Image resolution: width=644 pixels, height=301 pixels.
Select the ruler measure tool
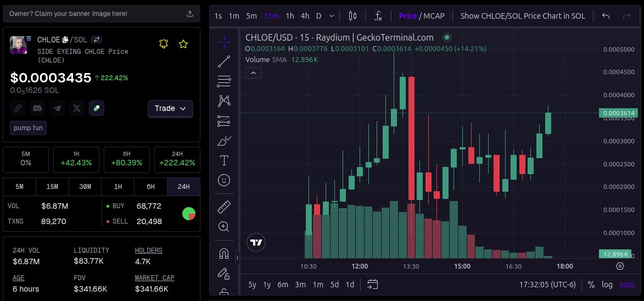click(224, 207)
